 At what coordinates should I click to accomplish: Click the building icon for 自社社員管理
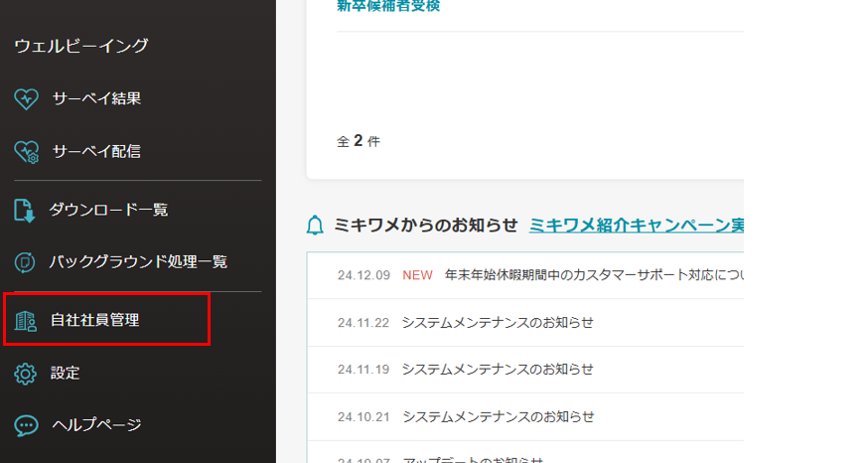point(25,320)
